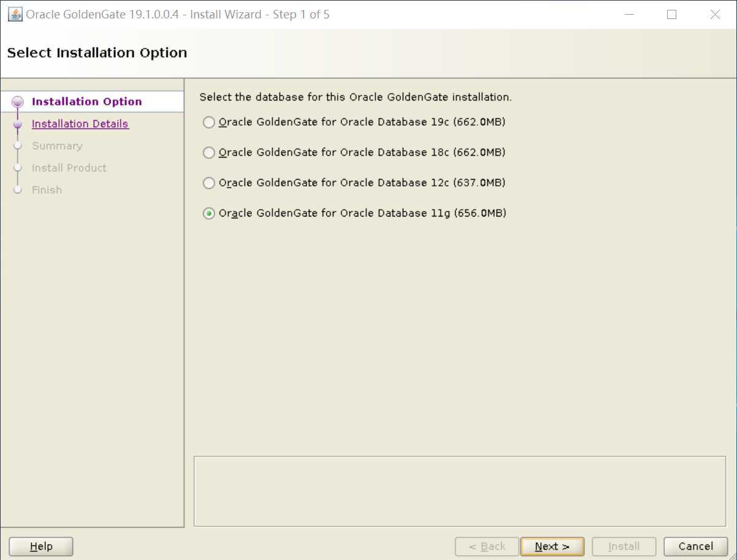Click the Installation Option step bullet icon
737x560 pixels.
pos(18,102)
